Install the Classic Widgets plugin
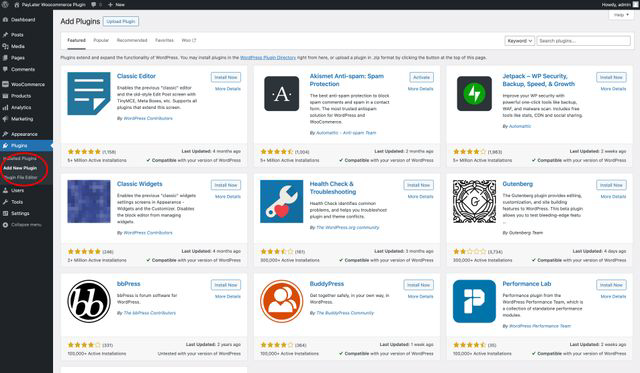 pyautogui.click(x=226, y=185)
